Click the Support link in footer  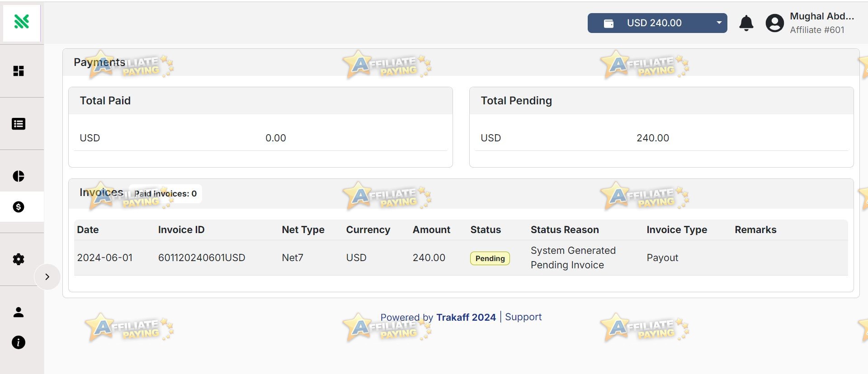[x=523, y=317]
